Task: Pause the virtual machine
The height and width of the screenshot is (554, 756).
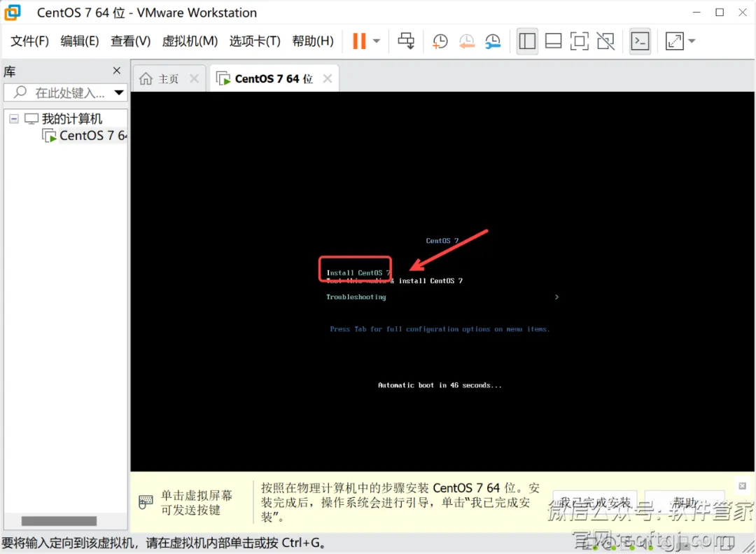Action: pyautogui.click(x=359, y=41)
